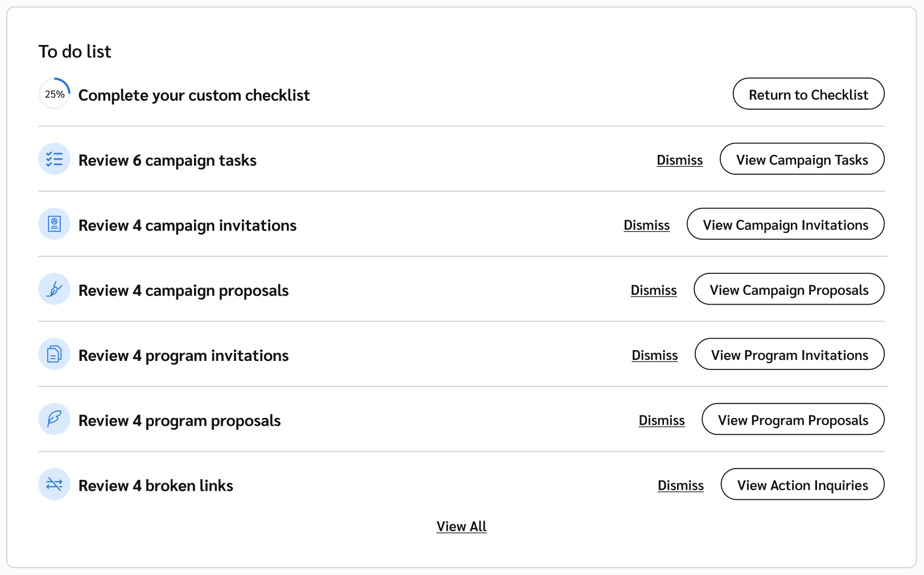Image resolution: width=924 pixels, height=575 pixels.
Task: Click the program invitations document icon
Action: [55, 354]
